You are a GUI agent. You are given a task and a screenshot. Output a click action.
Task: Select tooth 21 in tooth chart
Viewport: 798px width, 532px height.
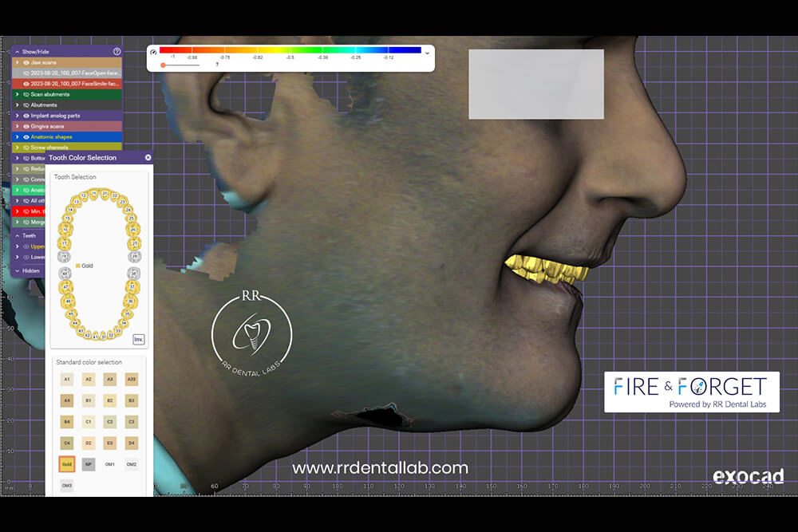[x=105, y=194]
